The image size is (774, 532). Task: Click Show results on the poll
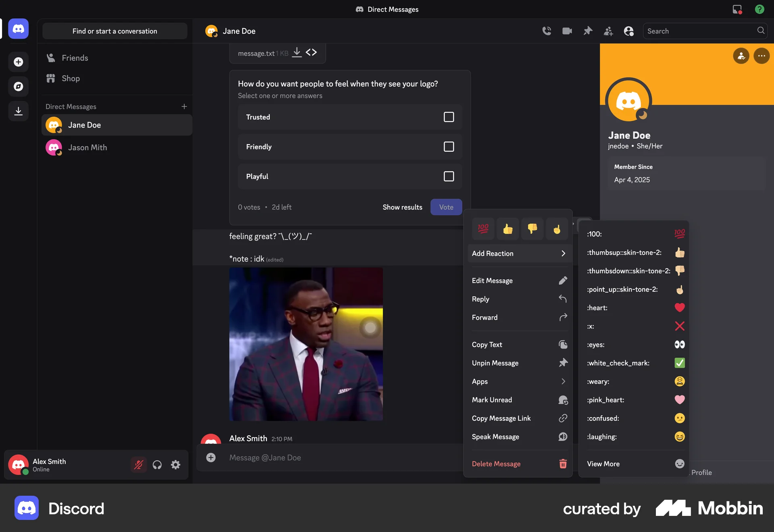(402, 207)
